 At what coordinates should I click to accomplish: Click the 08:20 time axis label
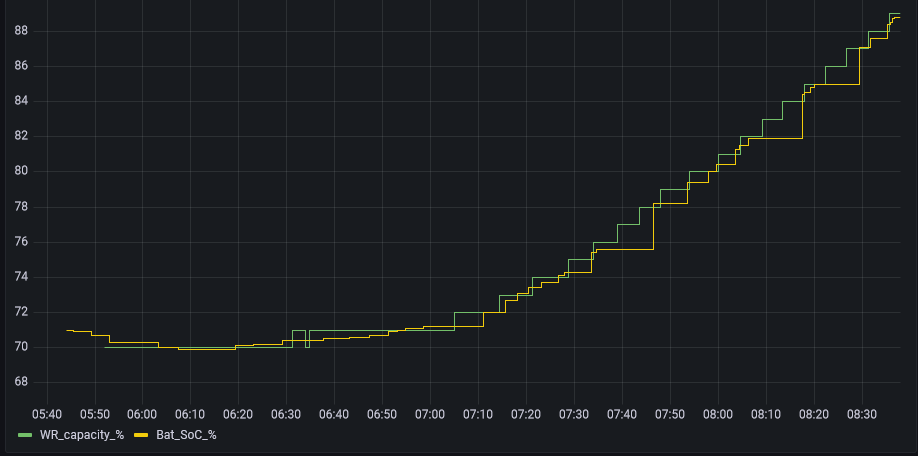tap(814, 414)
